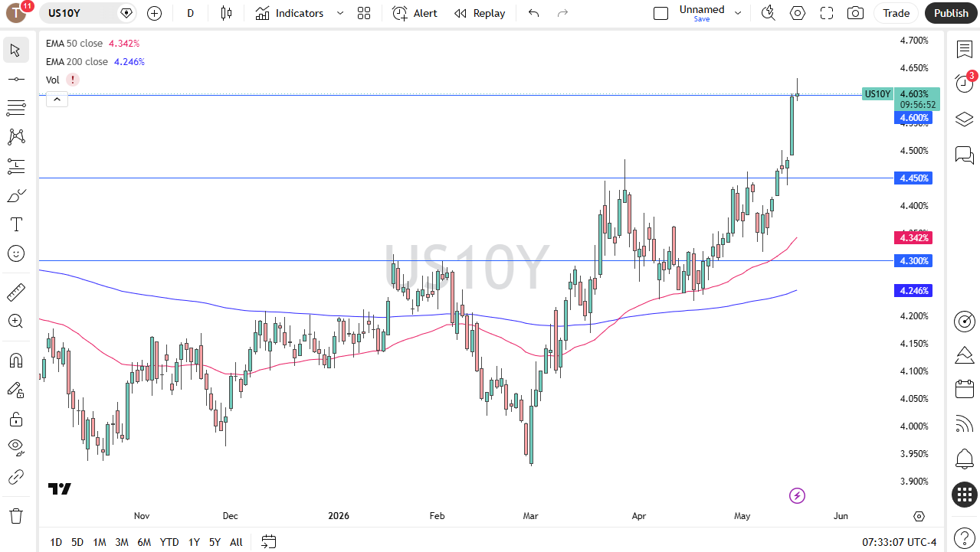Select the cursor arrow tool
This screenshot has height=552, width=980.
[15, 51]
